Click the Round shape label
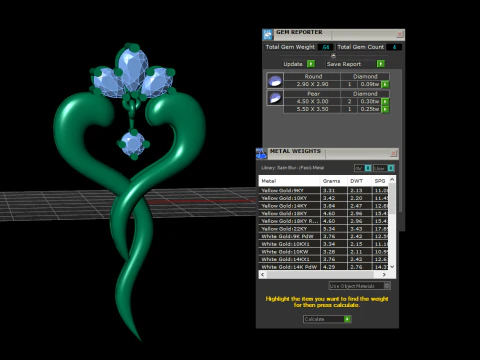Screen dimensions: 480x360 pos(313,76)
